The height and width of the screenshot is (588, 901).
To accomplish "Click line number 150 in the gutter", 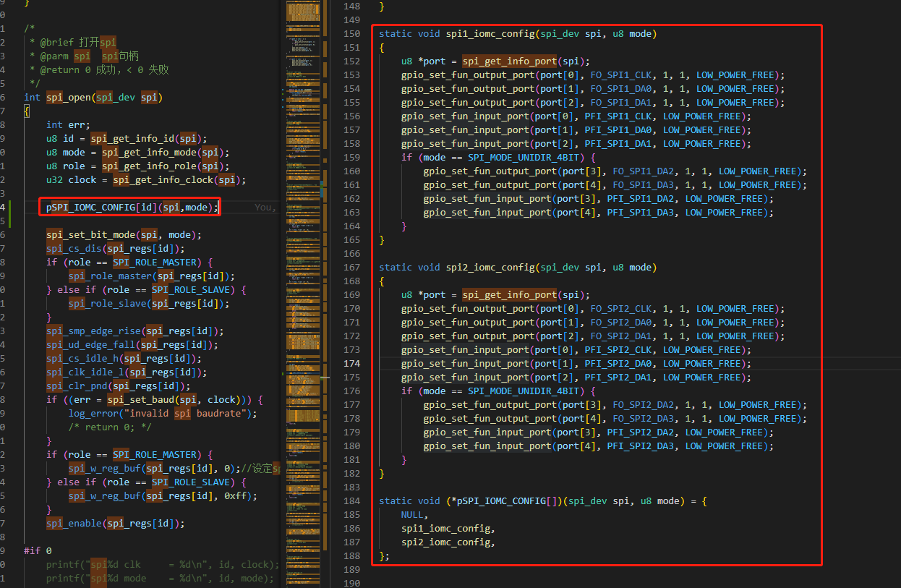I will coord(351,33).
